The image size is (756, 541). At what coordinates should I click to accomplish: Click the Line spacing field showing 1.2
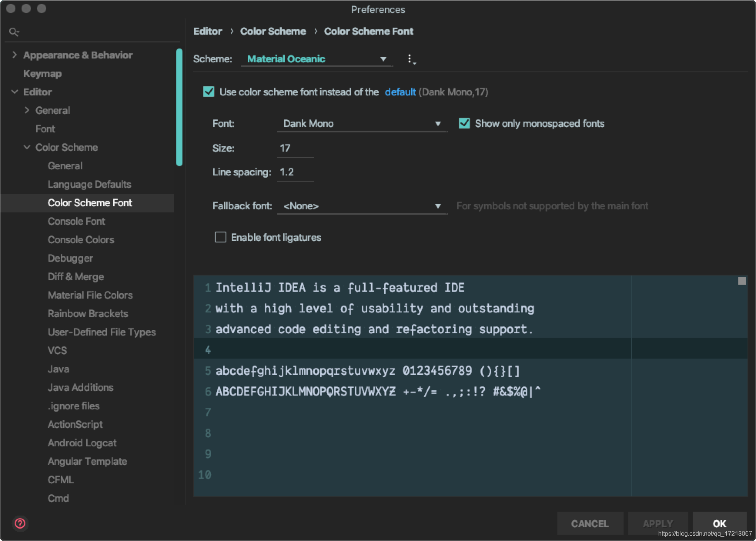295,172
